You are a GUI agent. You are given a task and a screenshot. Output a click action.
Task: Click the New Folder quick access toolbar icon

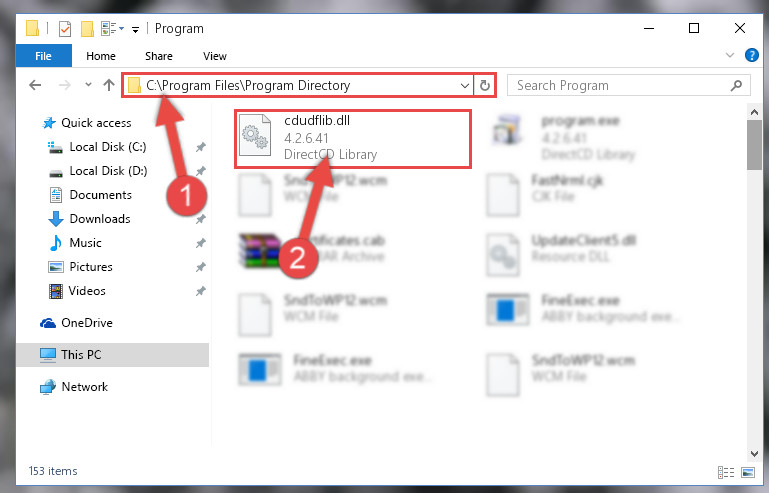click(x=87, y=29)
